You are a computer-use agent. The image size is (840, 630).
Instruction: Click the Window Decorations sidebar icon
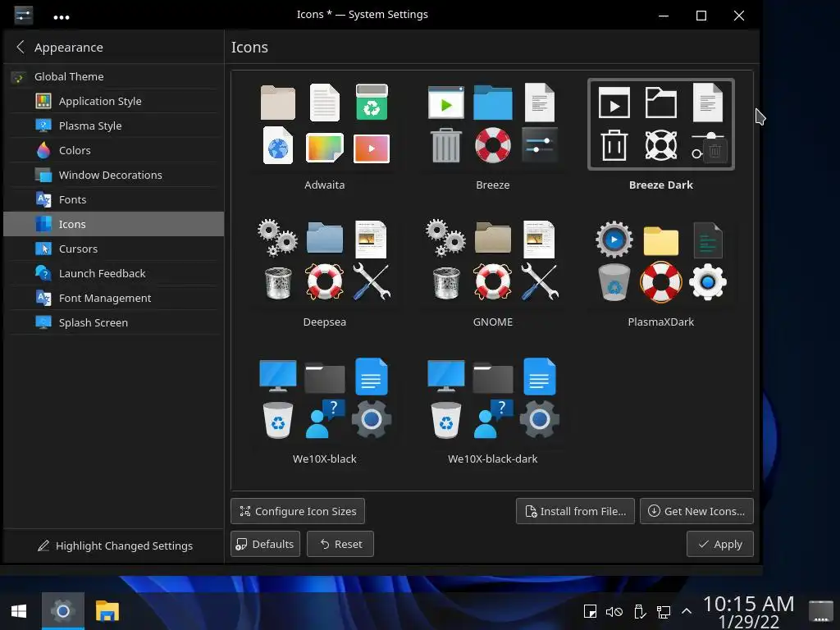43,175
